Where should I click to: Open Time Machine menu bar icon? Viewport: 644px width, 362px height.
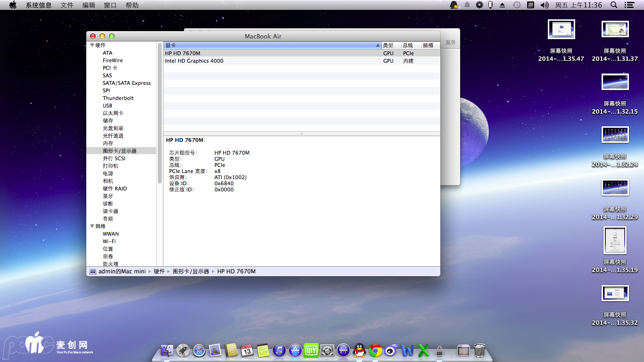click(517, 5)
